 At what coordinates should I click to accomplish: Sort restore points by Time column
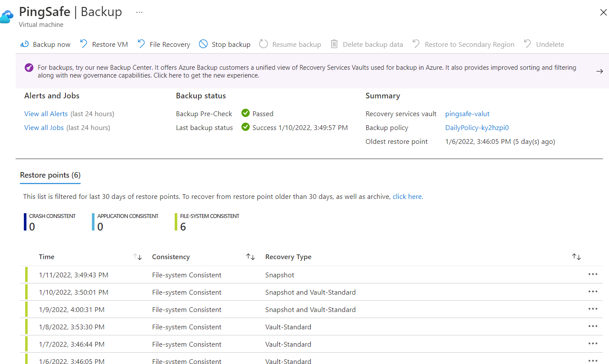click(137, 257)
